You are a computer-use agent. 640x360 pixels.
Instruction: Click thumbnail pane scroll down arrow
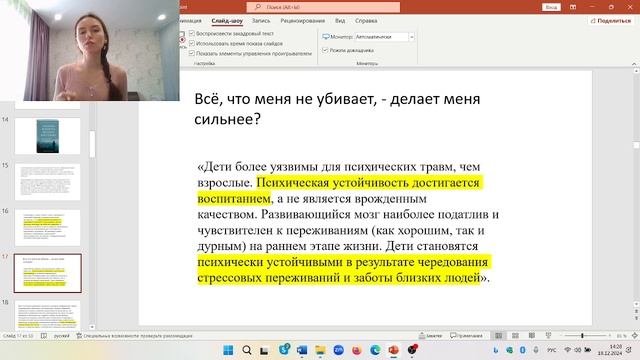click(92, 327)
